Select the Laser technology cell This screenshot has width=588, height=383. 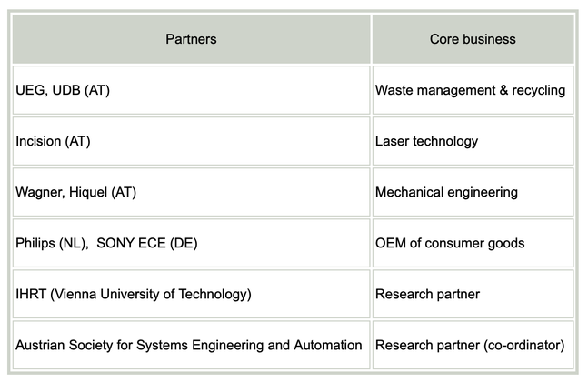pyautogui.click(x=473, y=141)
